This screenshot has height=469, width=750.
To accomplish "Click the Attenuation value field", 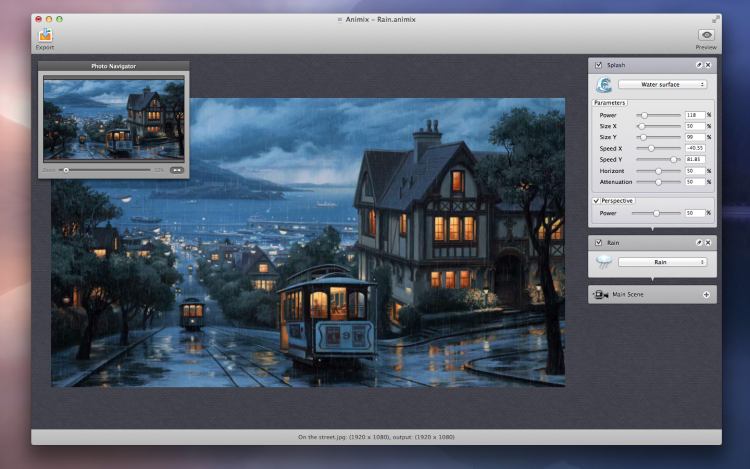I will click(x=695, y=182).
